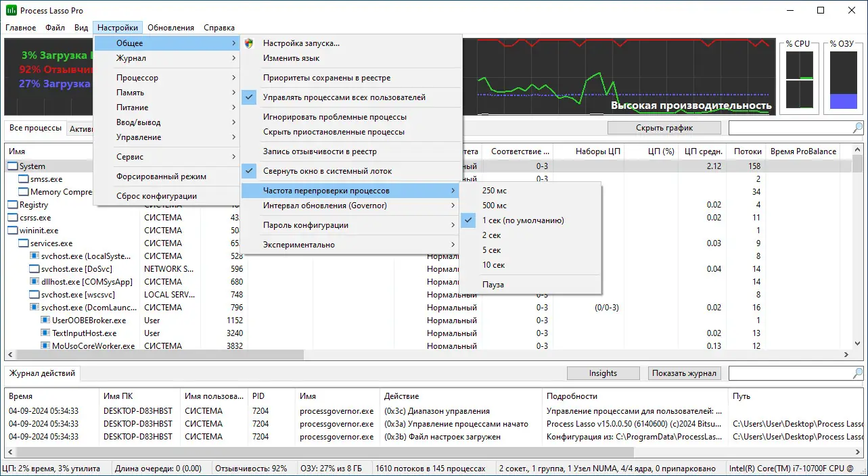The width and height of the screenshot is (868, 476).
Task: Click the TextInputHost.exe icon
Action: pos(45,333)
